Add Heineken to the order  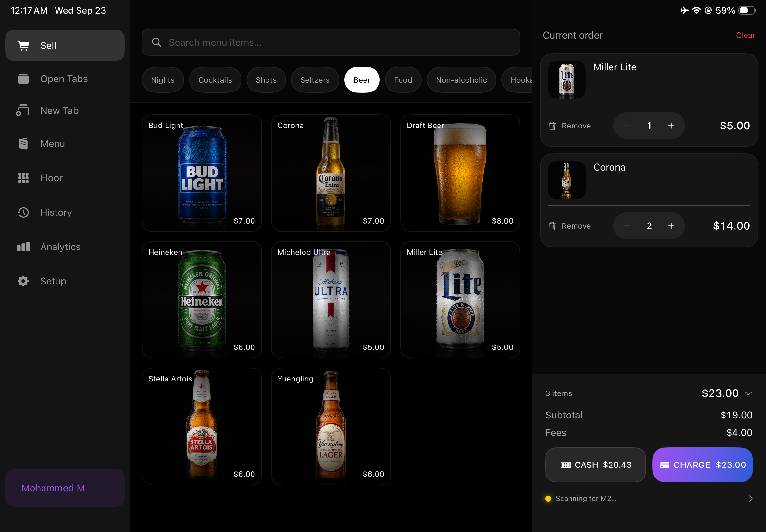(x=202, y=300)
